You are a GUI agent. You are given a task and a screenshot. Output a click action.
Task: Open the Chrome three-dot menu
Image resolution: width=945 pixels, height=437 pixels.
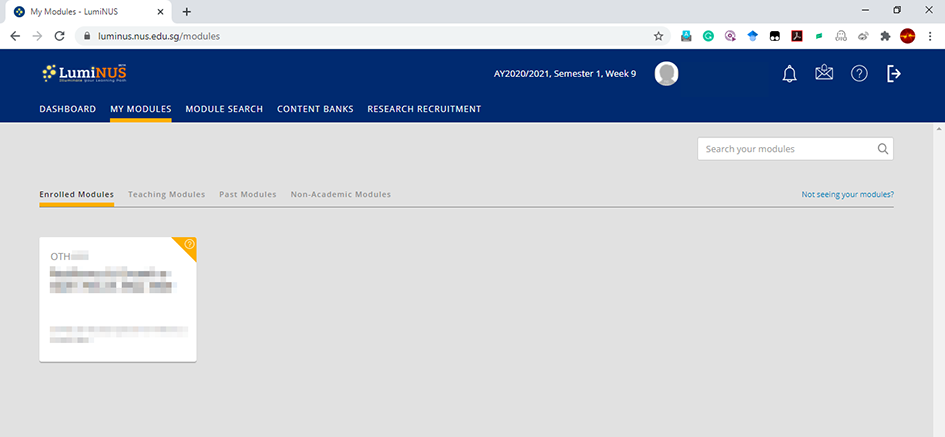click(x=930, y=36)
